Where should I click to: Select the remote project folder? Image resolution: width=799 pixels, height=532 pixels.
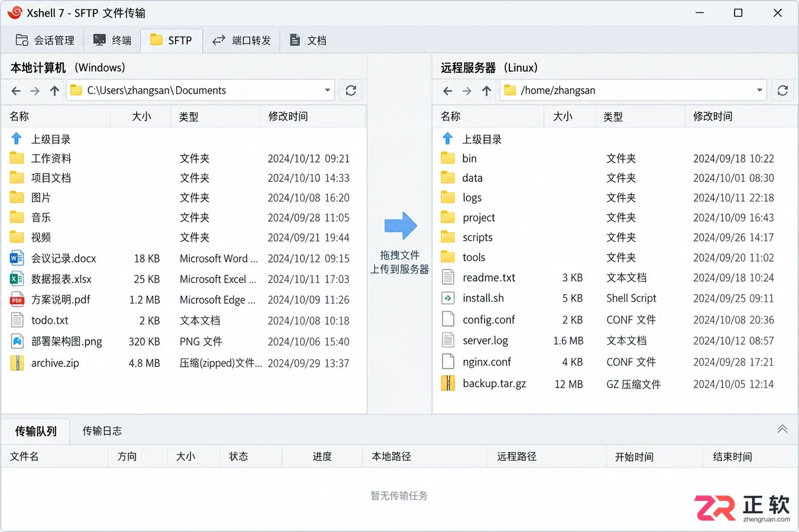click(x=614, y=218)
